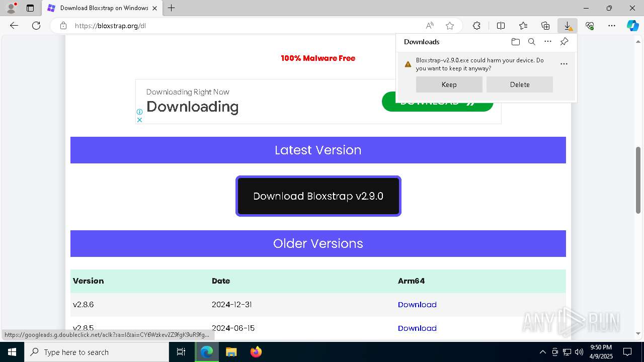Add page to favorites star icon

point(450,26)
